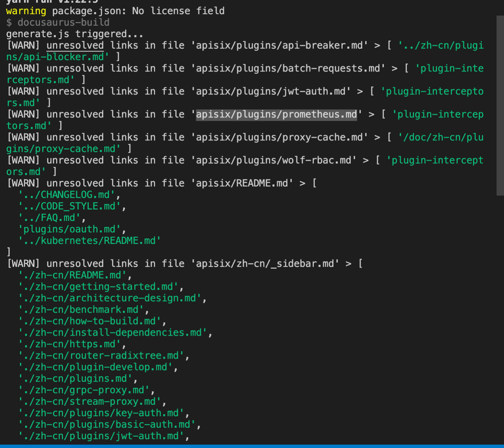The width and height of the screenshot is (504, 448).
Task: Click the '../FAQ.md' unresolved link
Action: (49, 218)
